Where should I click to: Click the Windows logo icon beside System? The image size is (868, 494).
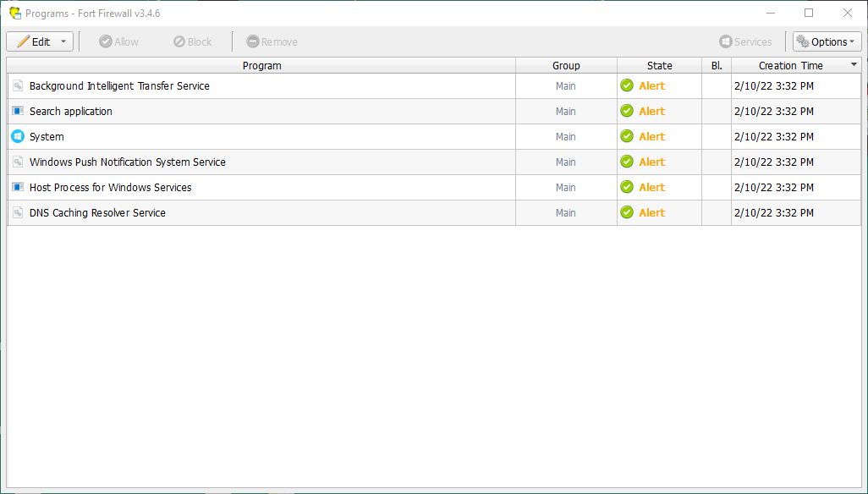[x=18, y=136]
